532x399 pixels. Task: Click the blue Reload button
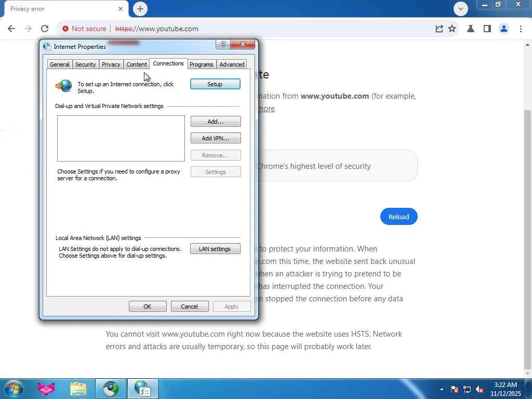(398, 217)
